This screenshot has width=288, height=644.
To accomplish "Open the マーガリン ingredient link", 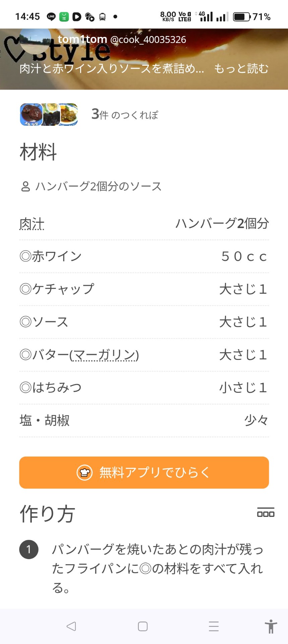I will tap(104, 355).
